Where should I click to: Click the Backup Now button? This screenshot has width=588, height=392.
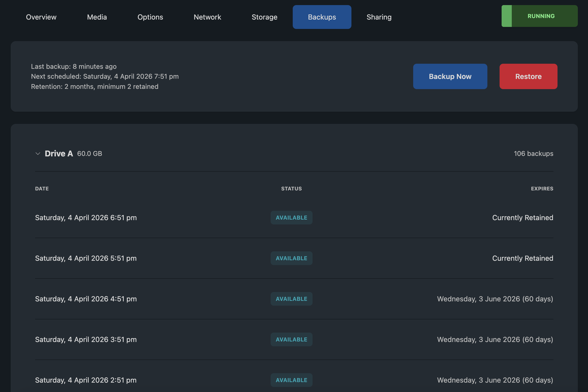point(450,76)
